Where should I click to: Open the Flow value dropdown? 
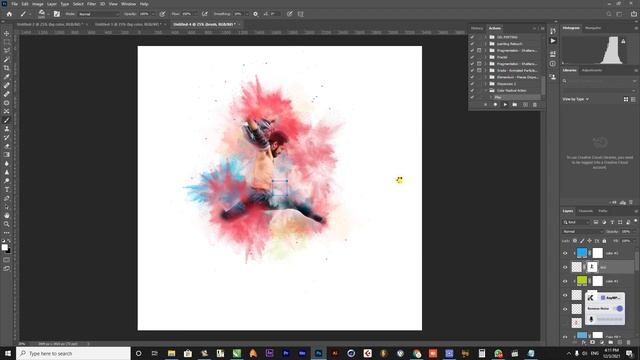pyautogui.click(x=195, y=14)
